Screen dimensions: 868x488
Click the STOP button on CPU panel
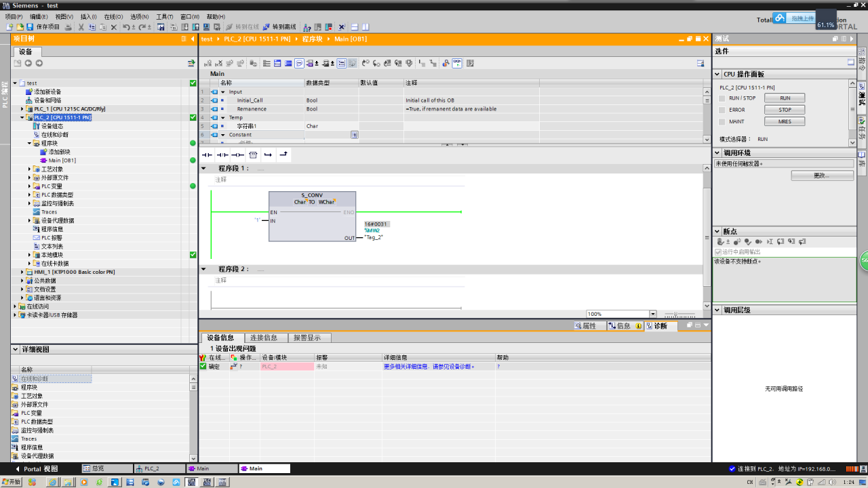pyautogui.click(x=785, y=110)
